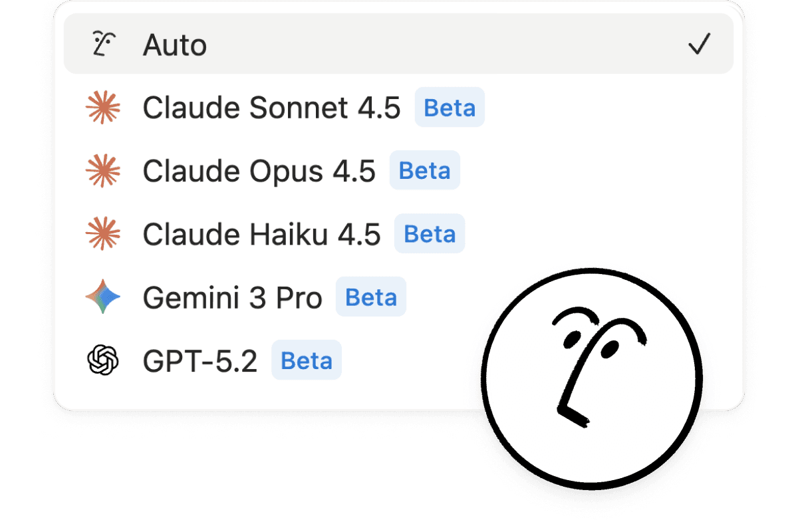Click the Notion AI face icon beside Auto

tap(103, 45)
